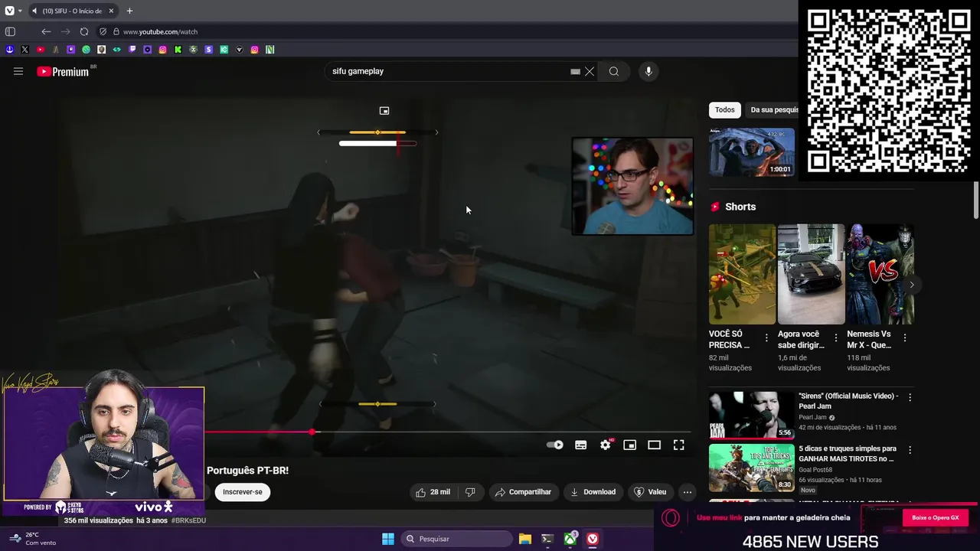
Task: Open the S bookmark icon
Action: [208, 49]
